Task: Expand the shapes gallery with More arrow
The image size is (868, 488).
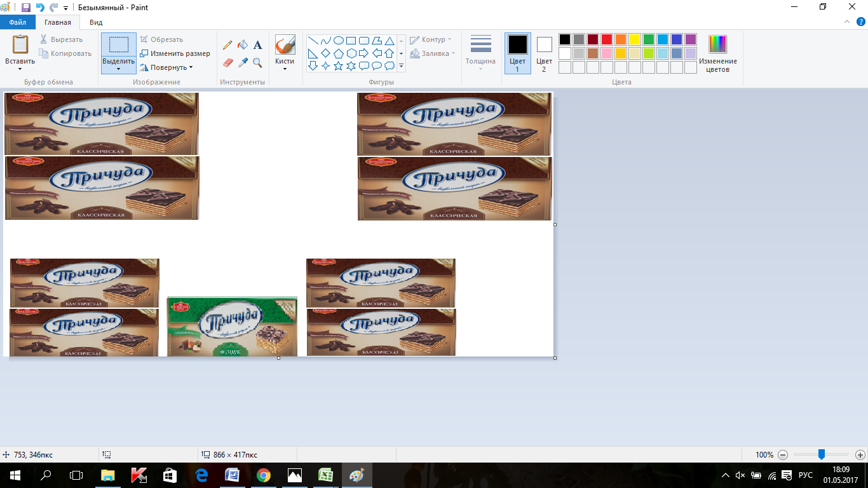Action: (401, 65)
